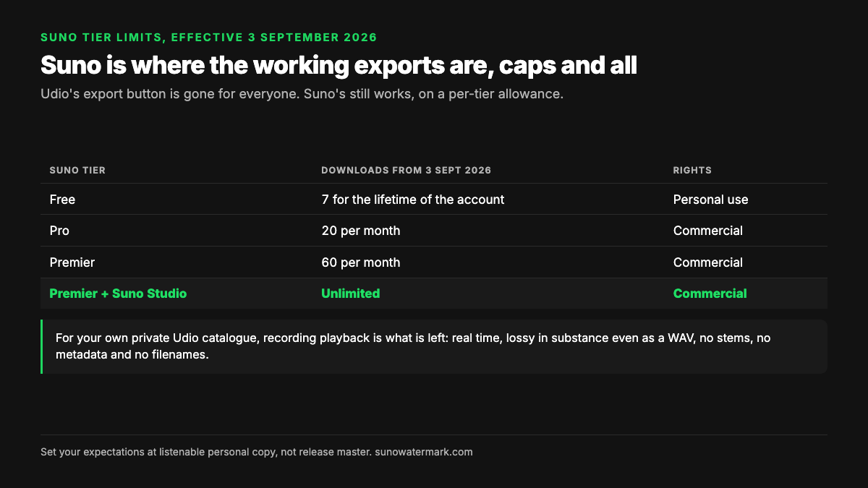Click the '60 per month' cell

click(x=360, y=262)
